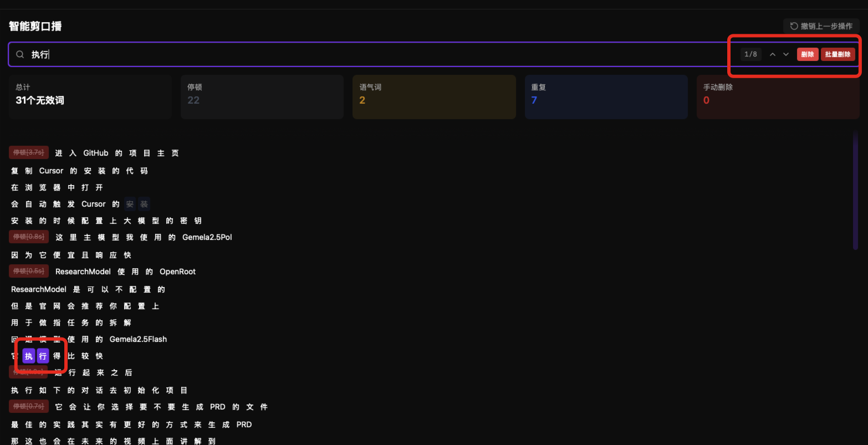Click the transcript vertical scrollbar
This screenshot has height=445, width=868.
[x=855, y=191]
